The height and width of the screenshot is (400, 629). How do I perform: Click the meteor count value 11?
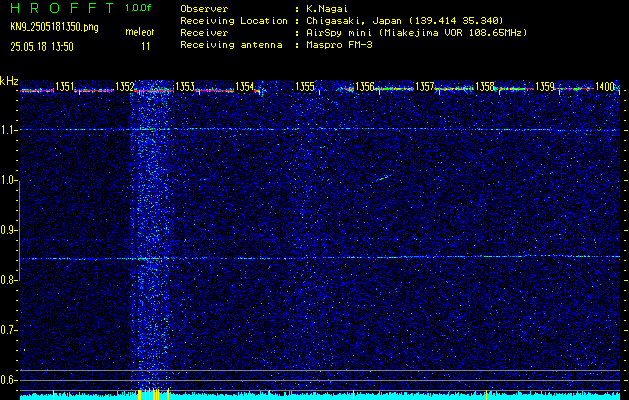[146, 47]
